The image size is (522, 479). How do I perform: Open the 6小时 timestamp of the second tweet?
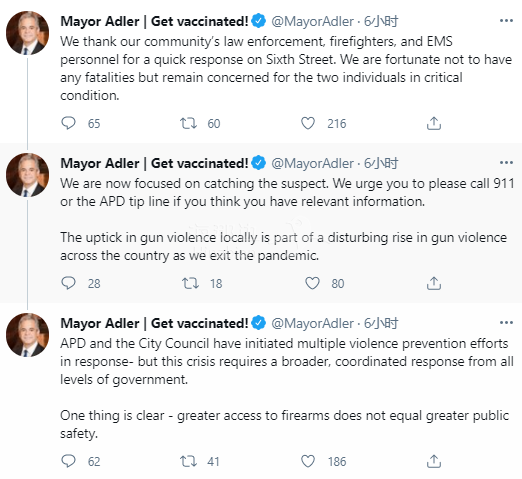pyautogui.click(x=381, y=163)
